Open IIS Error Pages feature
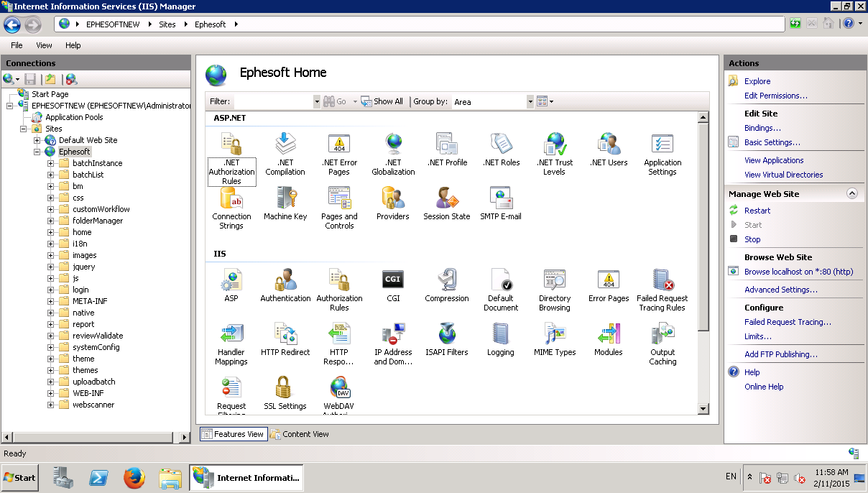Viewport: 868px width, 493px height. point(609,285)
